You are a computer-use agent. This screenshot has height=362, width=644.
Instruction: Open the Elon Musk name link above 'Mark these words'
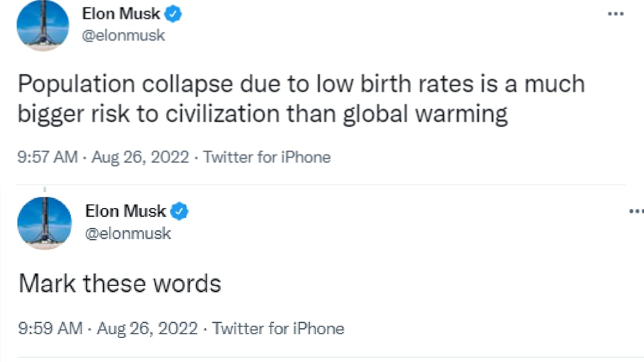point(125,212)
